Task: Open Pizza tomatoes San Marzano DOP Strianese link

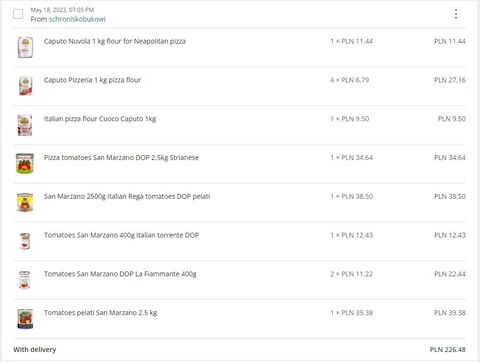Action: pyautogui.click(x=121, y=158)
